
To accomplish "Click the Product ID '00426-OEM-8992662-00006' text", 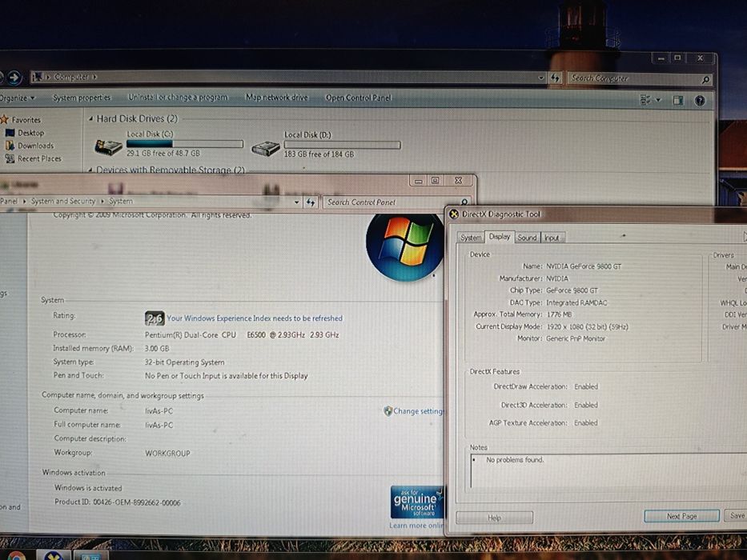I will 137,502.
